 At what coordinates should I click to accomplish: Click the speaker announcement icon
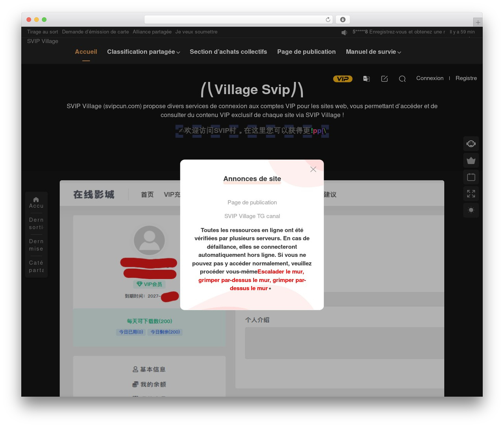(344, 32)
